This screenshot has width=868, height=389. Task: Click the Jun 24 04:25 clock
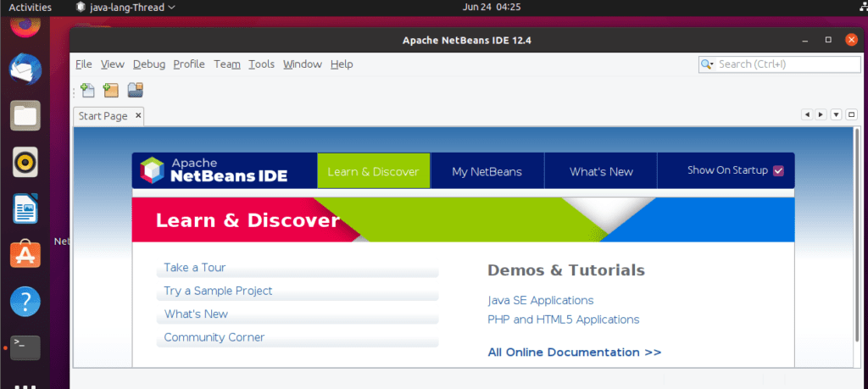pyautogui.click(x=491, y=7)
